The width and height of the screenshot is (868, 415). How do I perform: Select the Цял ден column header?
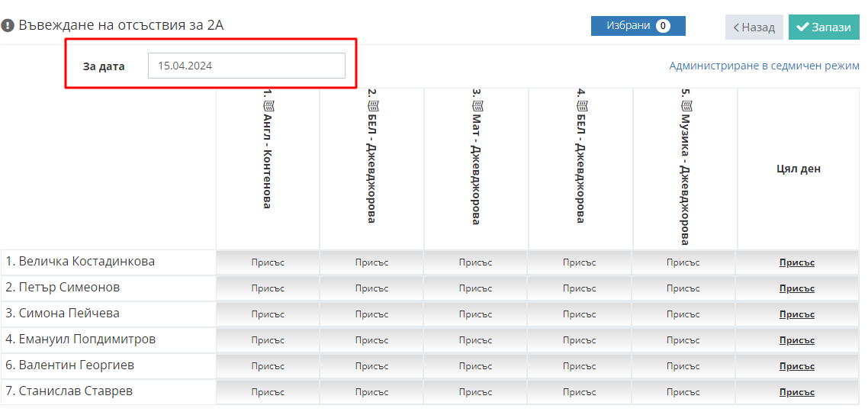click(x=798, y=169)
